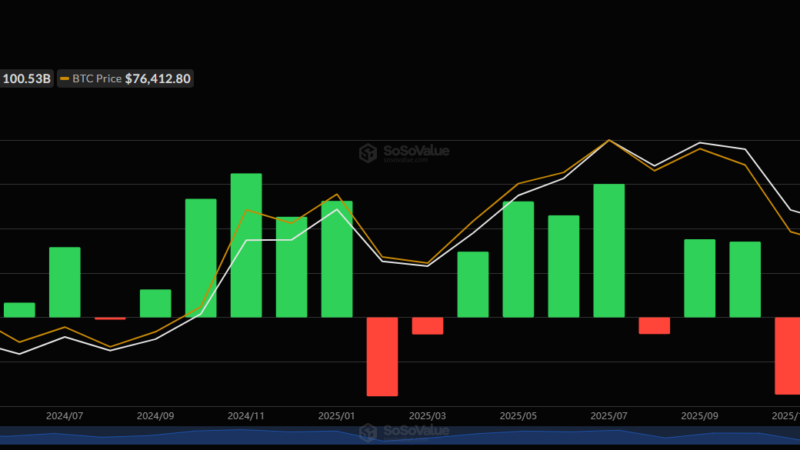This screenshot has width=800, height=450.
Task: Select the green bar above 2025/01
Action: pyautogui.click(x=337, y=259)
